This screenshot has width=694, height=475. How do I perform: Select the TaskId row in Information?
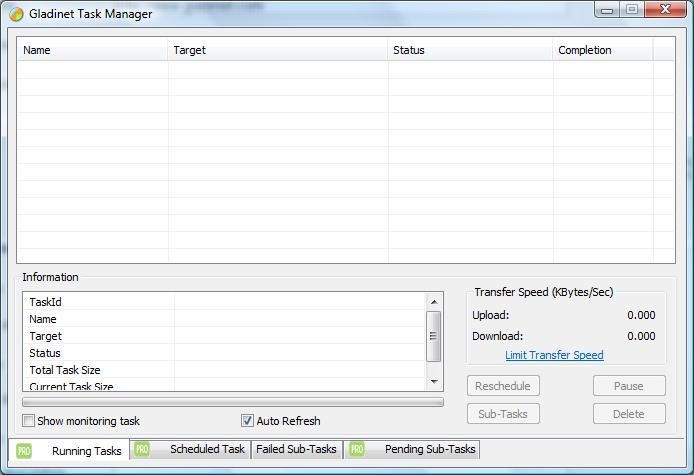click(x=224, y=302)
